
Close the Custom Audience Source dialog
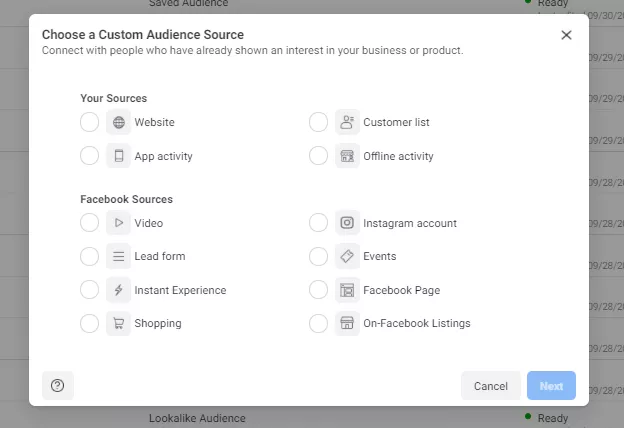tap(566, 35)
